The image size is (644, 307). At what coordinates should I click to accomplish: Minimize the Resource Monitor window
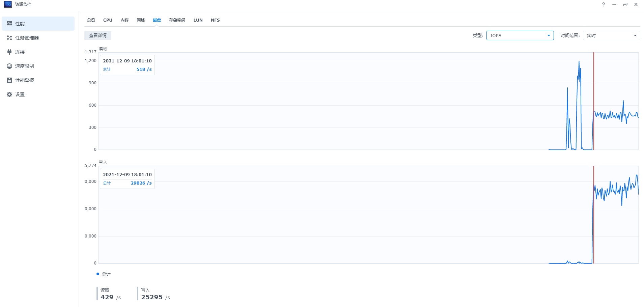pyautogui.click(x=614, y=4)
